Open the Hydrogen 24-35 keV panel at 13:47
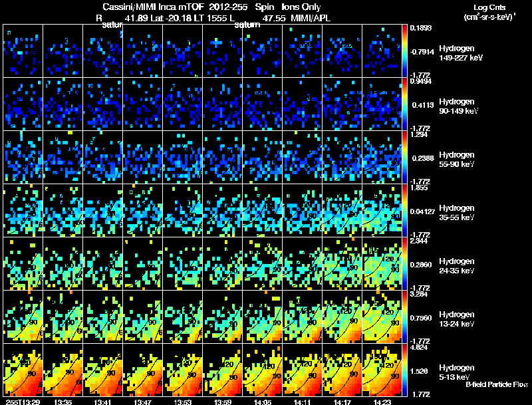This screenshot has height=405, width=532. [x=142, y=263]
